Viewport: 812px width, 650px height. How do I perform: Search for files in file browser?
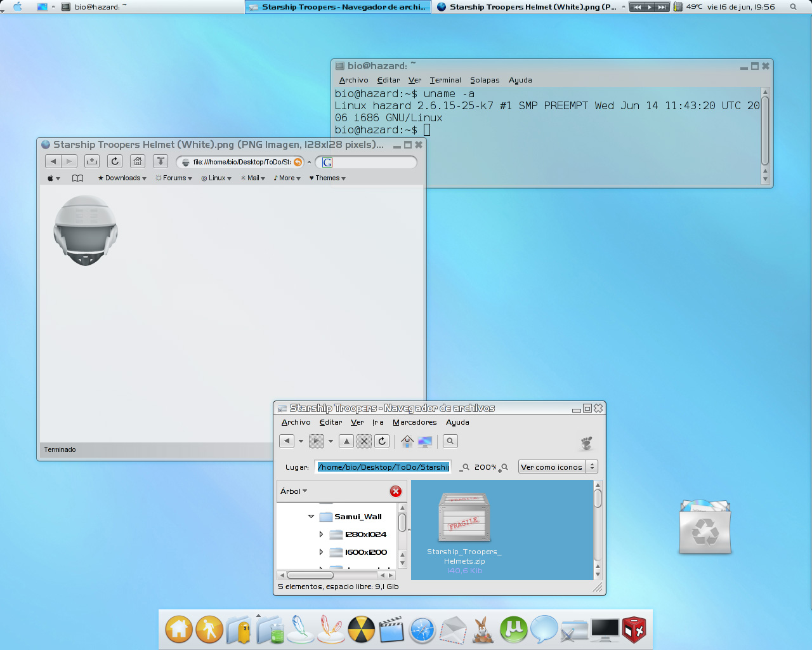[x=450, y=441]
